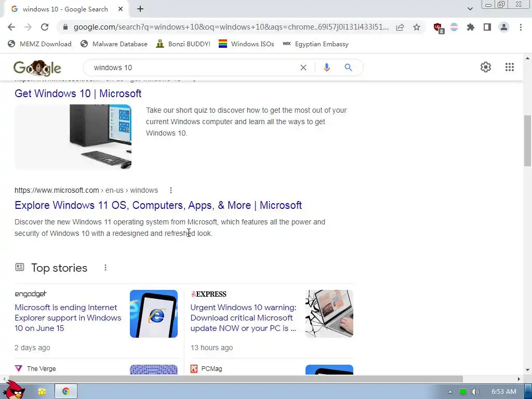Screen dimensions: 532x399
Task: Open volume control speaker icon
Action: tap(475, 392)
